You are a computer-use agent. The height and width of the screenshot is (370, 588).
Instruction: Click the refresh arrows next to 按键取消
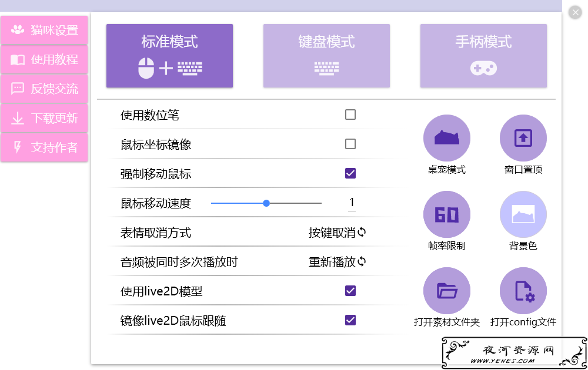pos(362,232)
